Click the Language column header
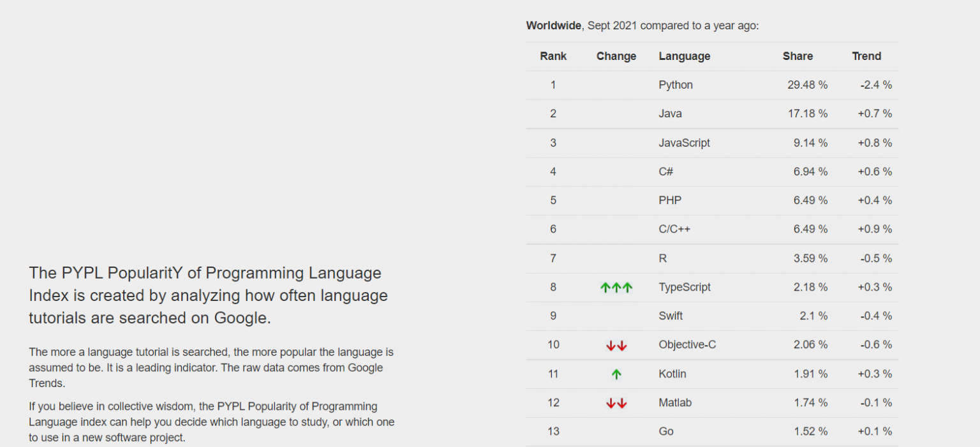The image size is (980, 447). pyautogui.click(x=684, y=56)
